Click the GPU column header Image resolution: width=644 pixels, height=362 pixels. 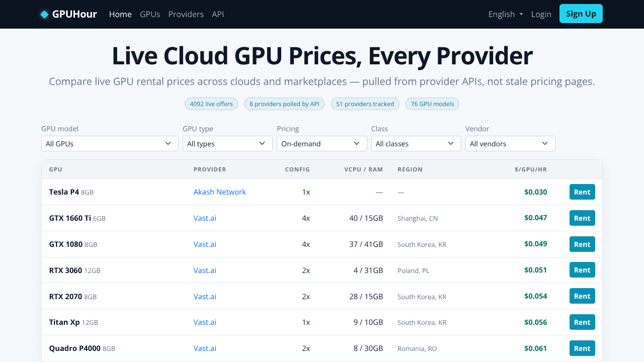click(x=56, y=169)
